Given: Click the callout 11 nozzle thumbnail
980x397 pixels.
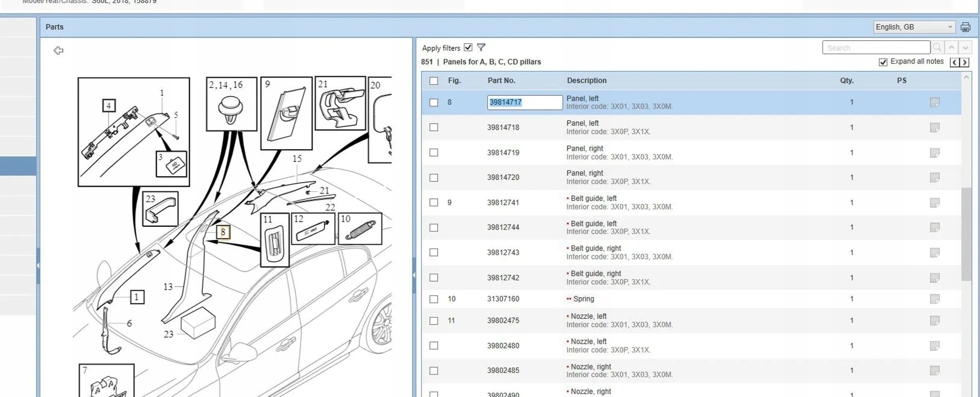Looking at the screenshot, I should (275, 240).
